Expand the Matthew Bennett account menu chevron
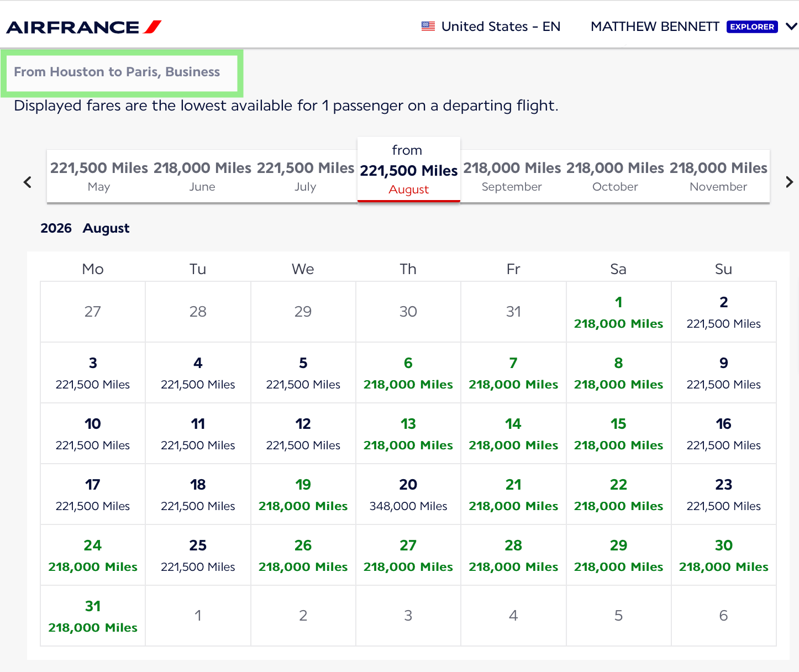The image size is (799, 672). [x=791, y=27]
